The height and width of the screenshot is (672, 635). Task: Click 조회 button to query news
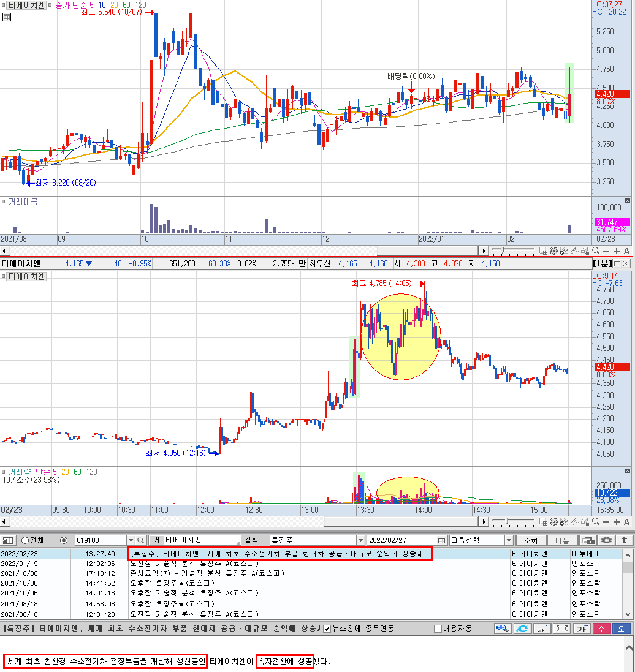531,540
